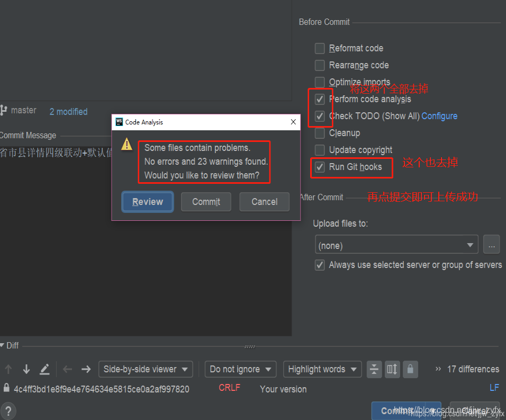Screen dimensions: 506x420
Task: Click ellipsis button next to upload dropdown
Action: (x=492, y=244)
